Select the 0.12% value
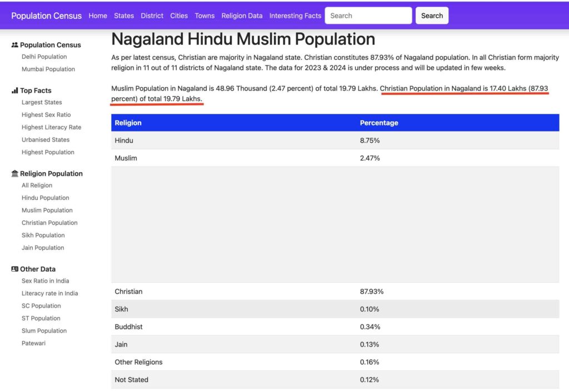Screen dimensions: 569x392 370,380
